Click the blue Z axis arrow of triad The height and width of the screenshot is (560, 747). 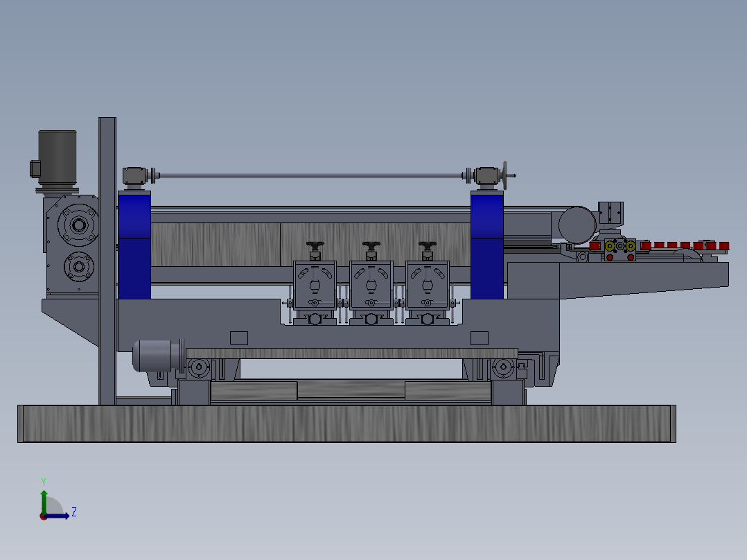coord(58,516)
